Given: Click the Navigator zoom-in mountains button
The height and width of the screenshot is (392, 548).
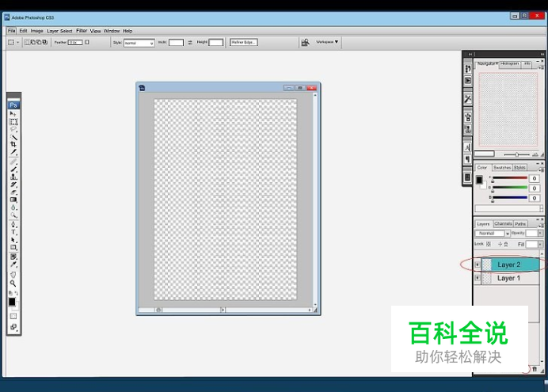Looking at the screenshot, I should pos(535,154).
